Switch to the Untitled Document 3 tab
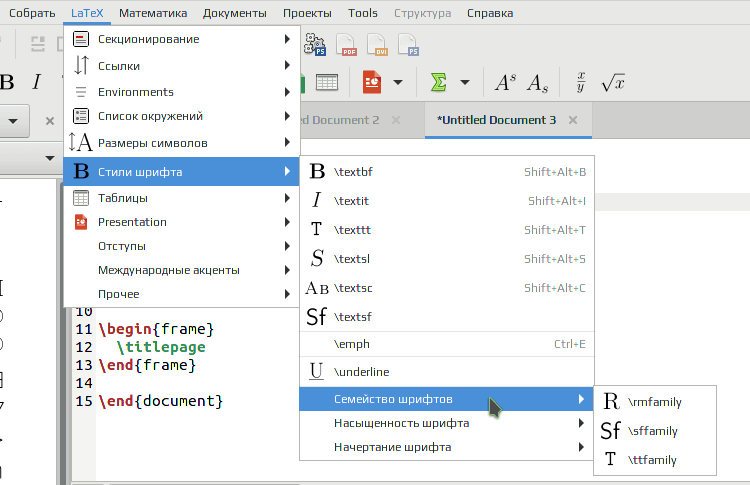 coord(496,120)
